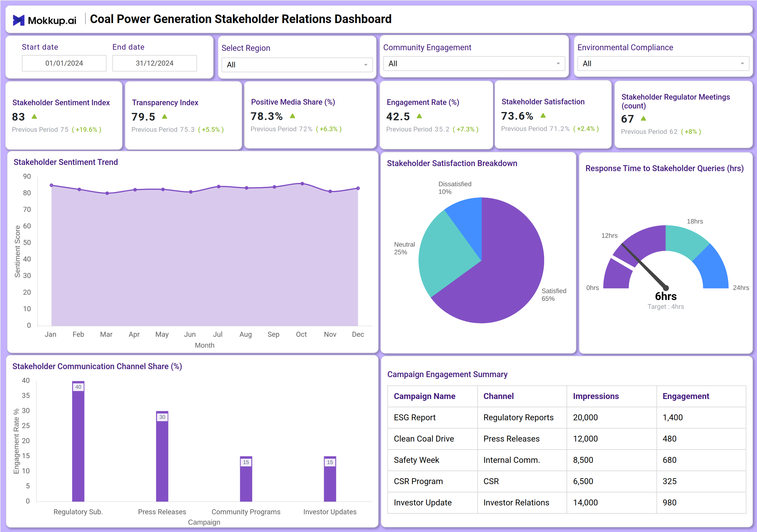Click the Dec data point on sentiment trend
Image resolution: width=757 pixels, height=532 pixels.
click(x=358, y=188)
